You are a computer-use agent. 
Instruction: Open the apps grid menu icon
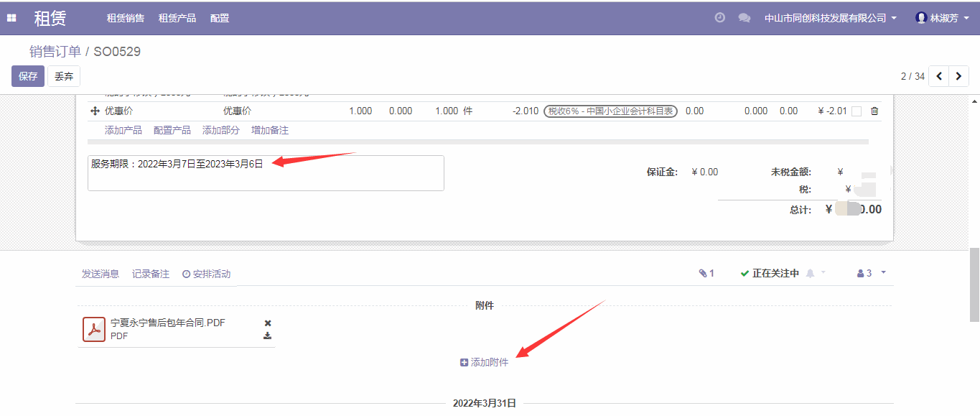11,18
